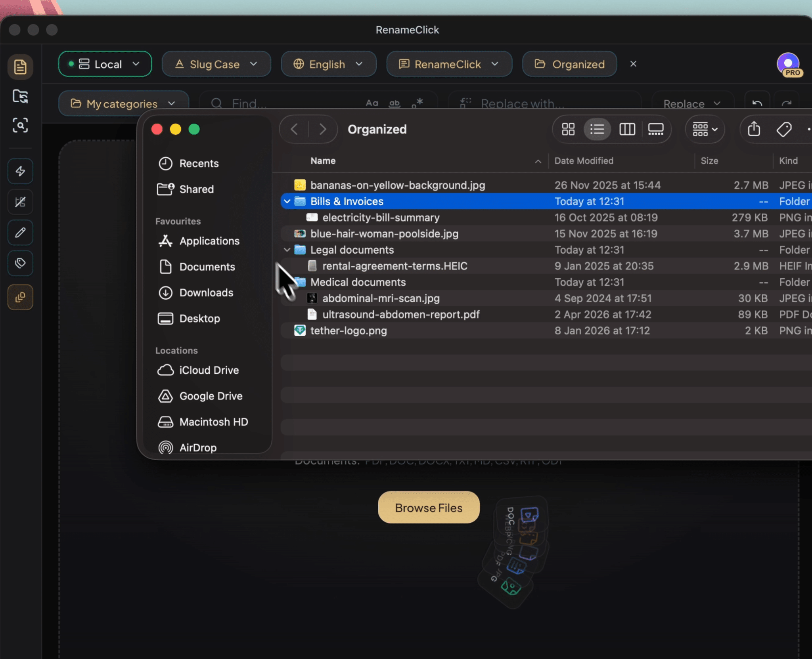Sort by the Kind column header
Viewport: 812px width, 659px height.
pyautogui.click(x=792, y=161)
